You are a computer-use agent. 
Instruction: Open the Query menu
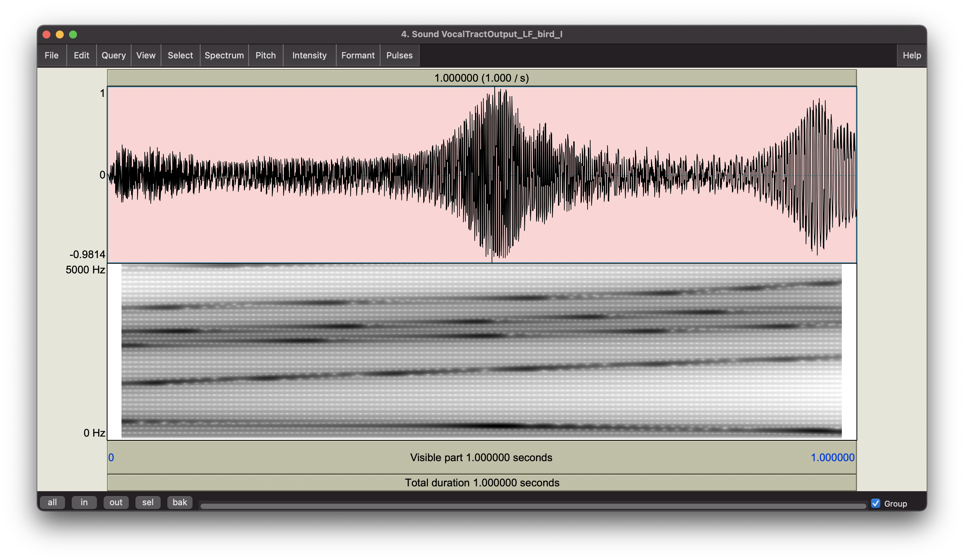point(114,55)
